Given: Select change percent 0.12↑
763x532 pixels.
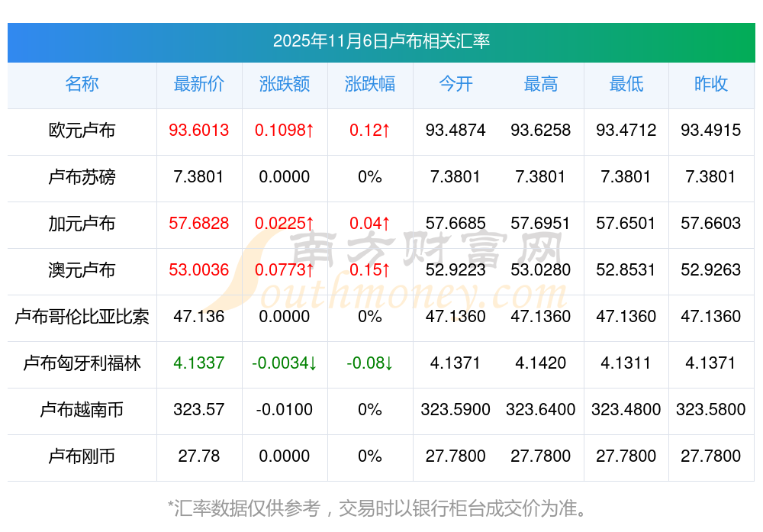Looking at the screenshot, I should coord(370,130).
